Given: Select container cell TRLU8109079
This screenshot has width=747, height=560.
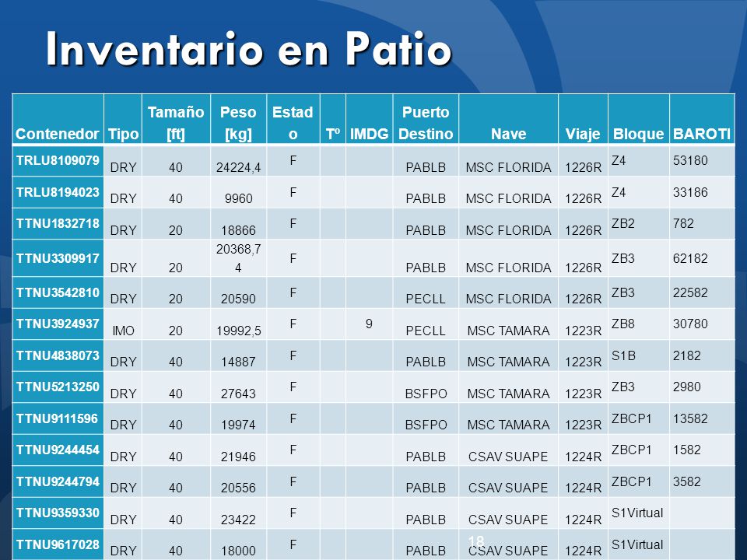Looking at the screenshot, I should pos(58,160).
